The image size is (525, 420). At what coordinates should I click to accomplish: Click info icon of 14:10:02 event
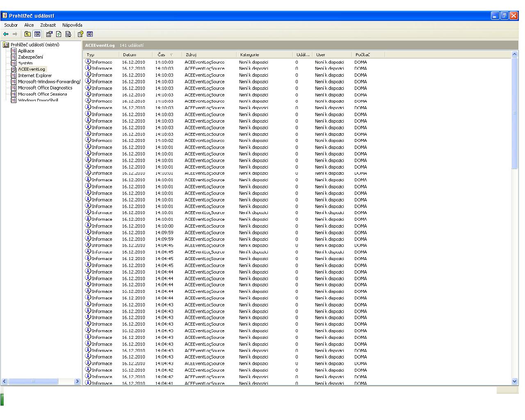tap(88, 140)
